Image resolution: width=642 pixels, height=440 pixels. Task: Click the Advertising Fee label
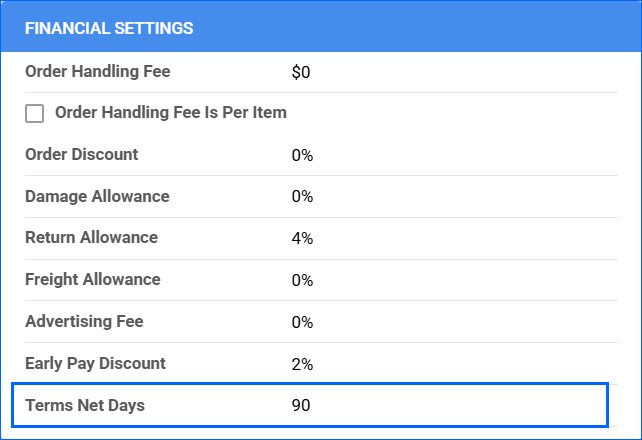tap(84, 322)
